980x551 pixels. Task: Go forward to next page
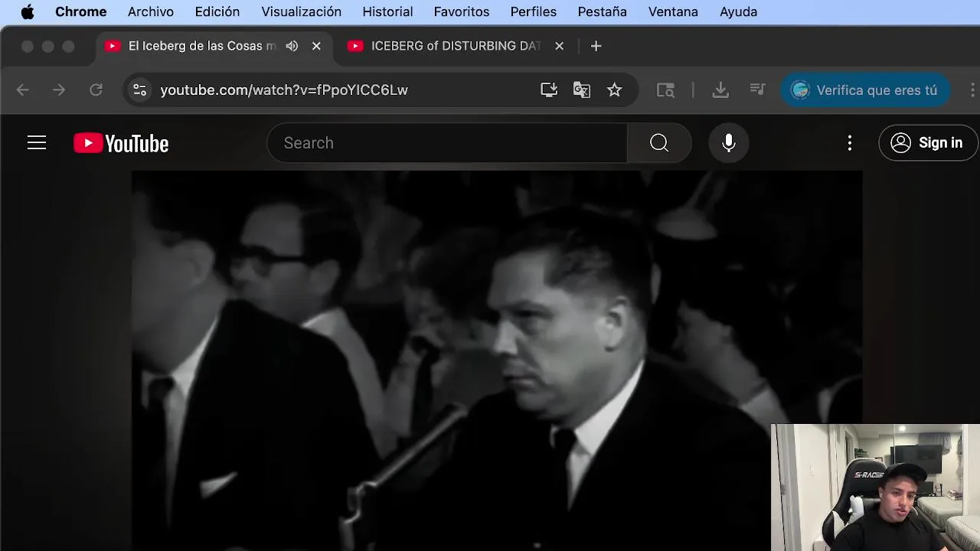tap(59, 90)
